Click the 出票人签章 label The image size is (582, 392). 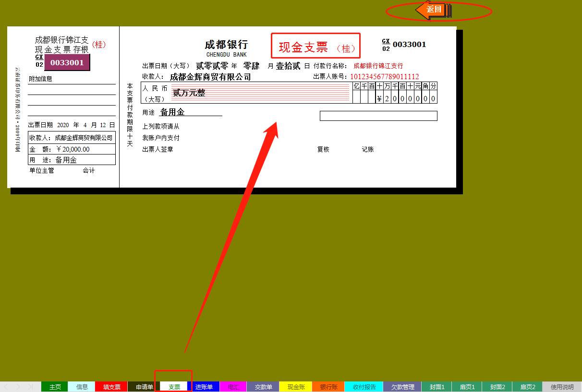[x=158, y=149]
